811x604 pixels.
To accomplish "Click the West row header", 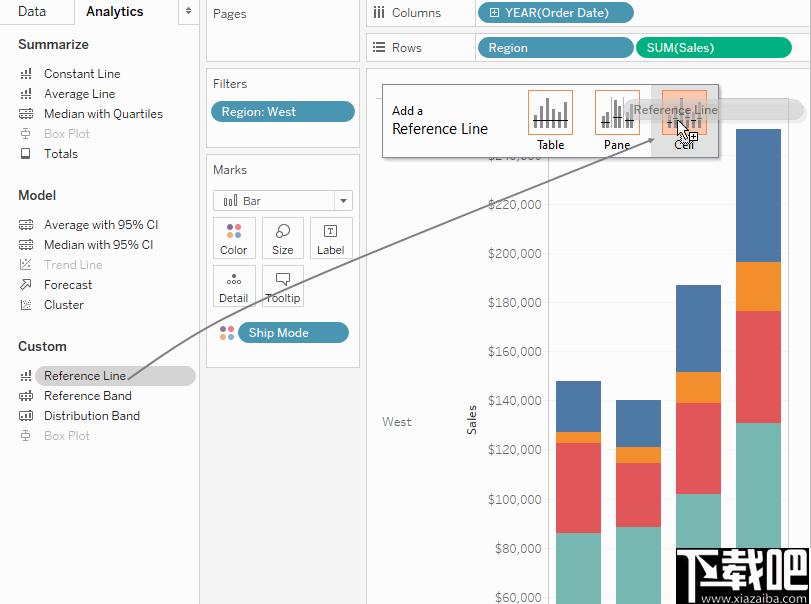I will point(397,421).
